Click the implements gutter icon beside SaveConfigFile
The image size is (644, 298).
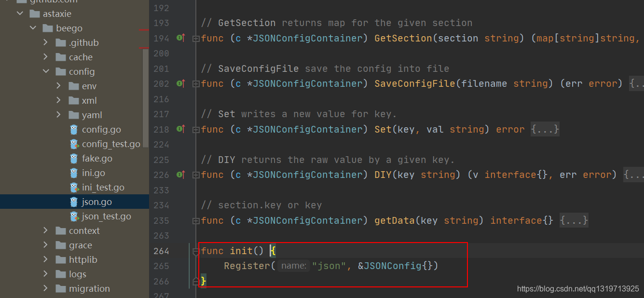[x=180, y=83]
